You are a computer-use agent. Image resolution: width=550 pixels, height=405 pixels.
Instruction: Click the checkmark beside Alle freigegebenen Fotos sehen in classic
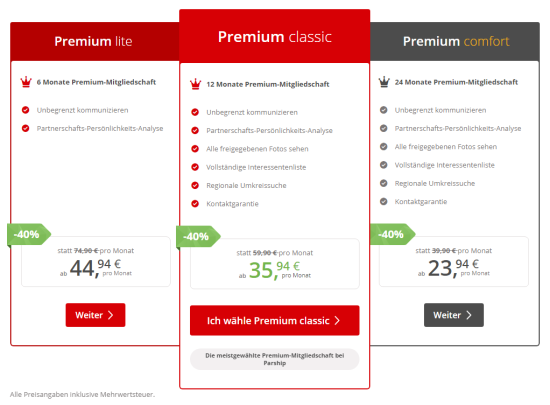195,149
